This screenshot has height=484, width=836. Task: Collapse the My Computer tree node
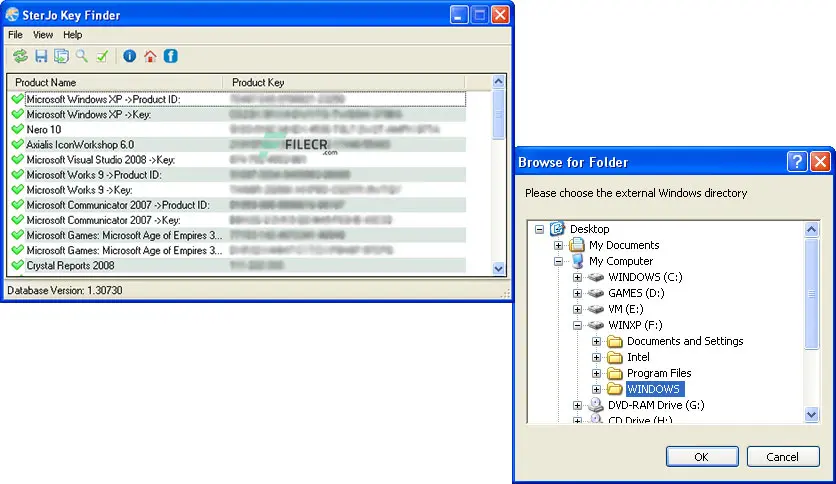[559, 261]
